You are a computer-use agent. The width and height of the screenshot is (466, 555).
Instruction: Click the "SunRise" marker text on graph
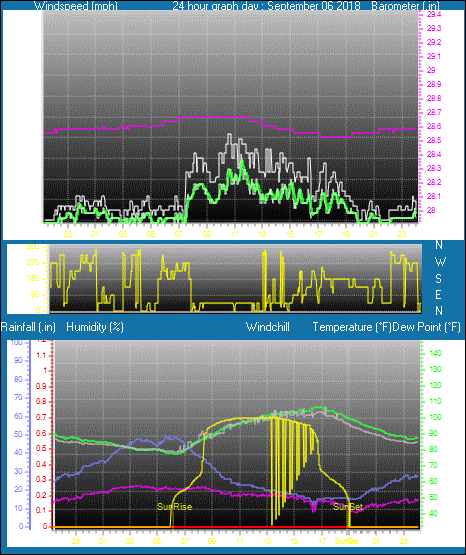pos(174,507)
